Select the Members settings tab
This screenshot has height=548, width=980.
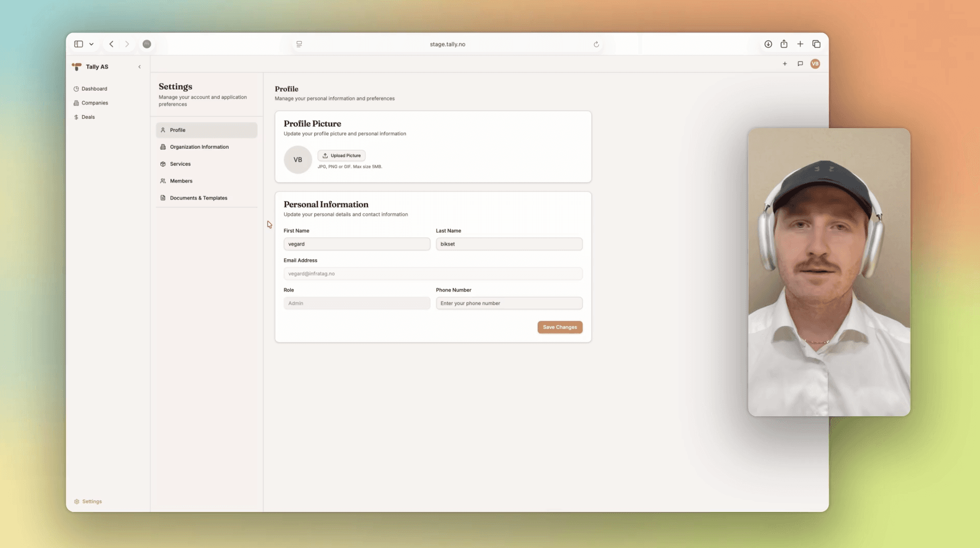tap(206, 181)
